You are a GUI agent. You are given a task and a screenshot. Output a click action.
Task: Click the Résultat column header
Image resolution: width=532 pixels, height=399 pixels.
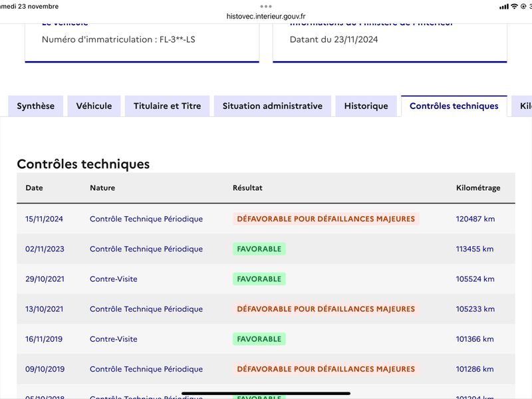tap(247, 188)
